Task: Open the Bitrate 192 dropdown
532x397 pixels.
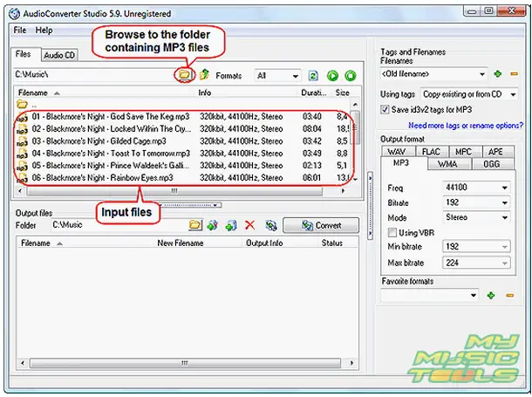Action: coord(504,202)
